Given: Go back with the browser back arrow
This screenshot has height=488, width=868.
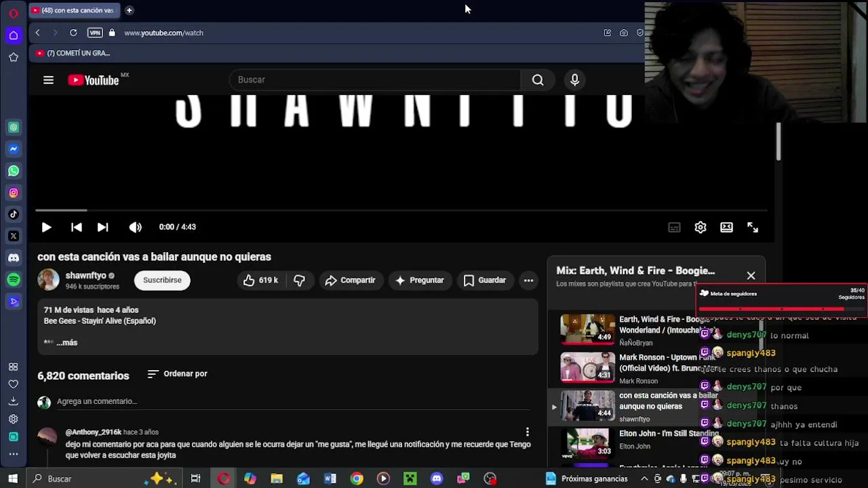Looking at the screenshot, I should coord(37,33).
